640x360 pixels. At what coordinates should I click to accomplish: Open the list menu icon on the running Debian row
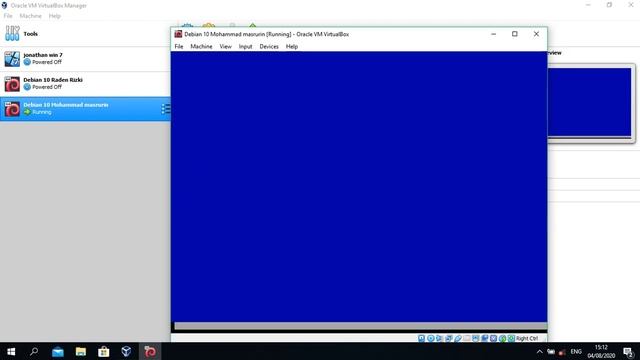(165, 109)
